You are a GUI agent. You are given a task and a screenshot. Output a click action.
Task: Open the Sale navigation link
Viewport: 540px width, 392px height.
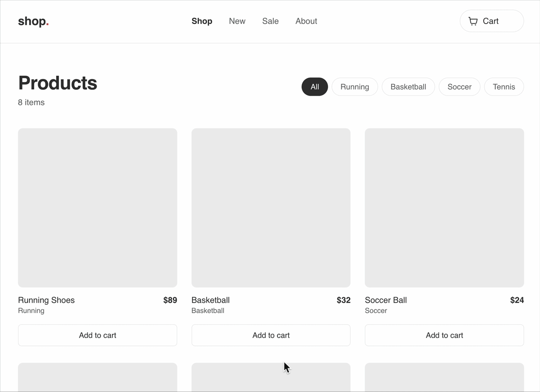point(270,21)
